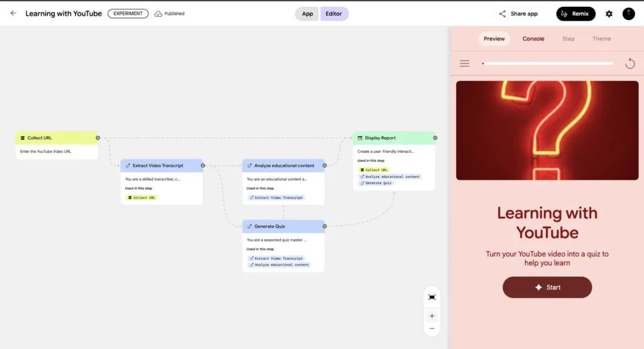Switch to Editor view

click(334, 14)
